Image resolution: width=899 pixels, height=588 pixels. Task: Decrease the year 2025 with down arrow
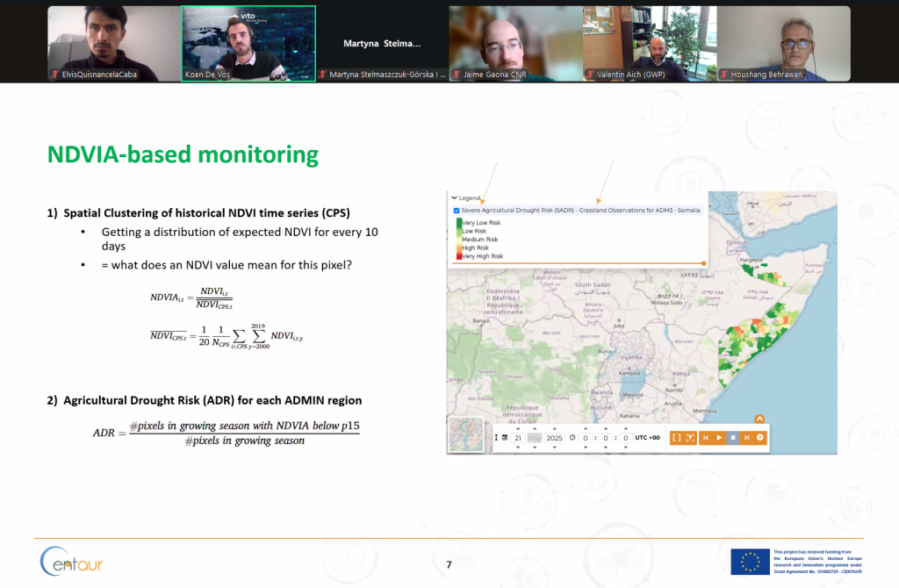pos(554,448)
